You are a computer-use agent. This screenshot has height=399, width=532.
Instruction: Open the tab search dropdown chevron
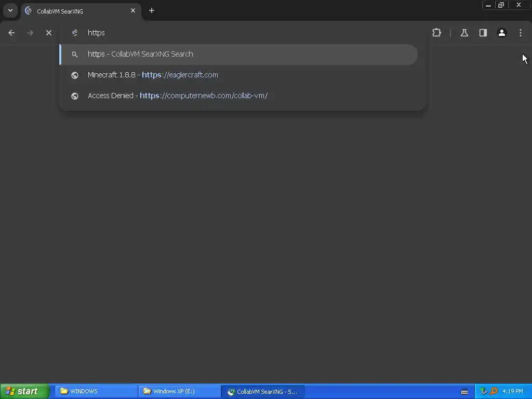tap(10, 10)
